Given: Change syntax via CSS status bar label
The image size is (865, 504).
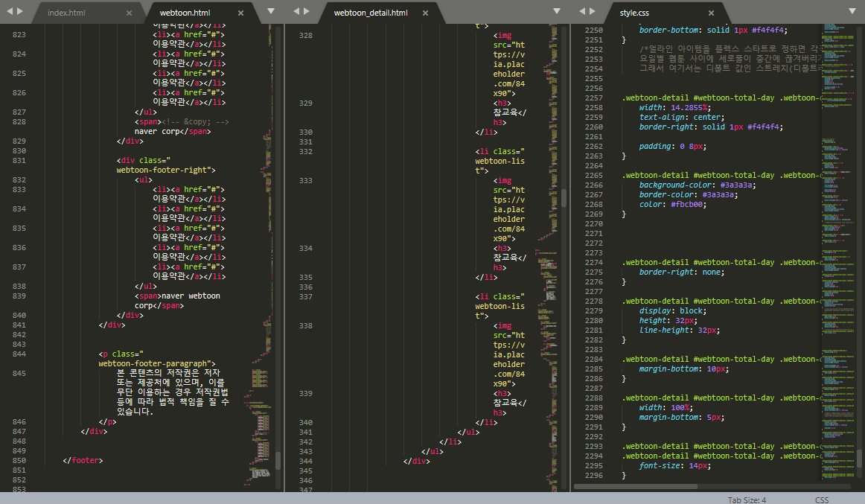Looking at the screenshot, I should 822,500.
